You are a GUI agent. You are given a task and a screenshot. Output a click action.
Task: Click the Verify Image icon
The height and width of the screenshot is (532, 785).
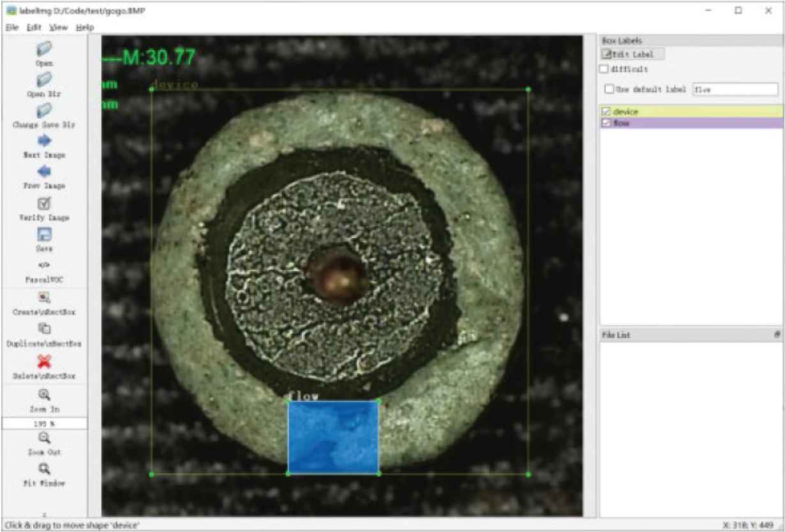point(44,204)
